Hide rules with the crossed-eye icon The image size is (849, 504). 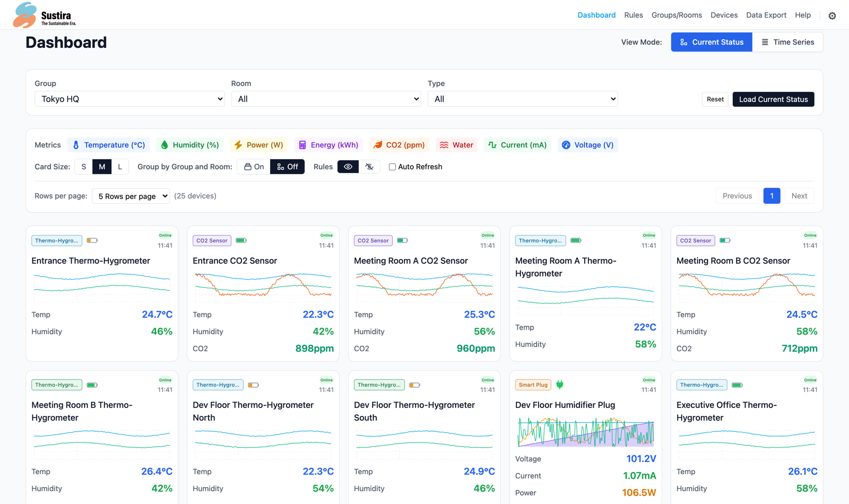(369, 167)
